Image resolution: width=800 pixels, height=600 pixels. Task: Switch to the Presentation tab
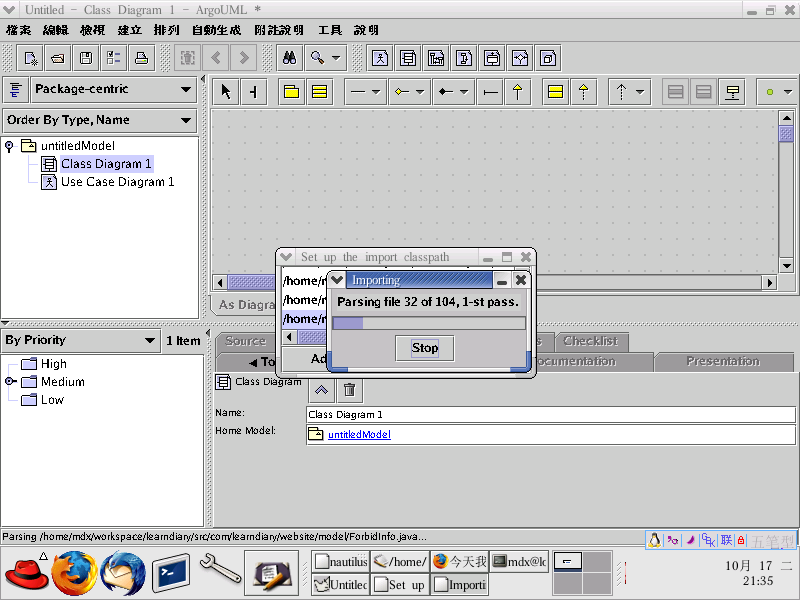coord(723,361)
